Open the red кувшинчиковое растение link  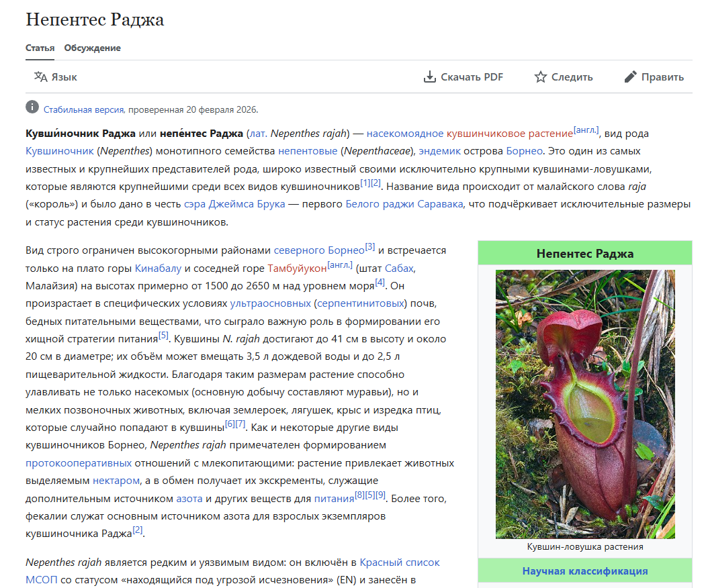click(x=510, y=134)
